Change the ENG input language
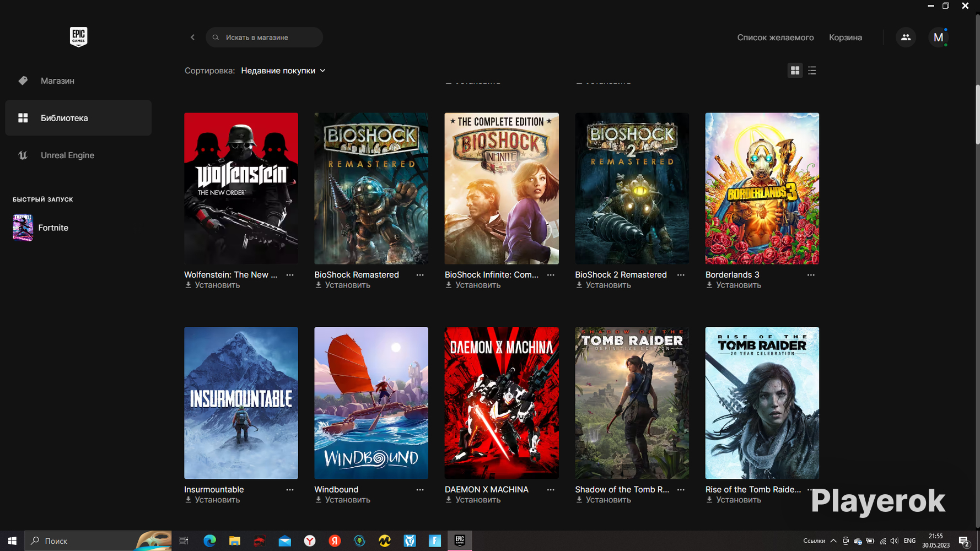Image resolution: width=980 pixels, height=551 pixels. (x=910, y=541)
